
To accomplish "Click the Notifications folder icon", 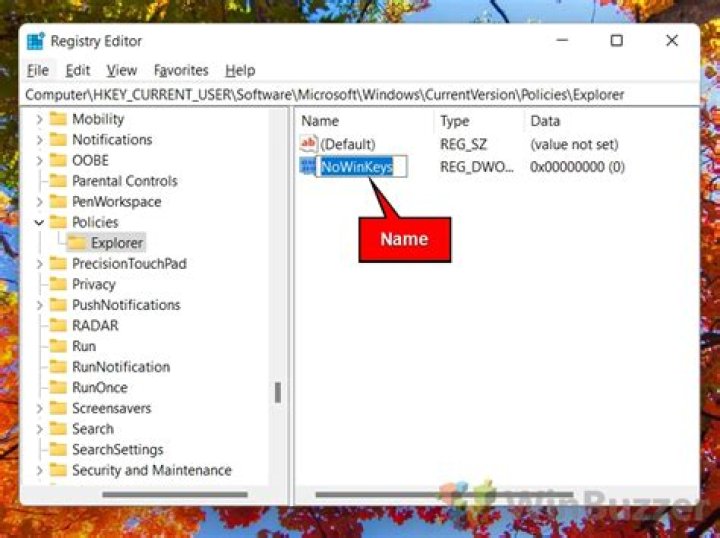I will coord(58,140).
